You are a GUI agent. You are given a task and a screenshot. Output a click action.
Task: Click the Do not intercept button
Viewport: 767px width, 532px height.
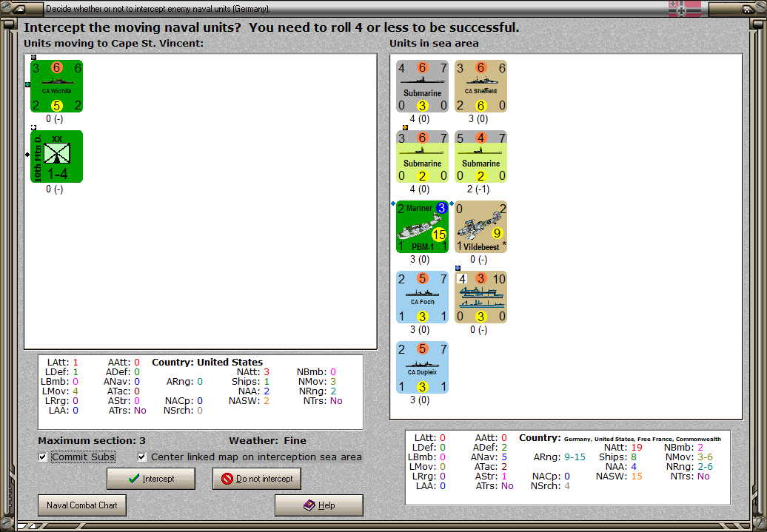257,479
